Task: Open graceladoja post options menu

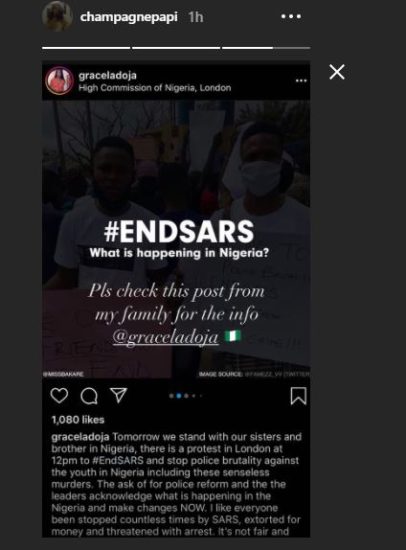Action: (x=301, y=81)
